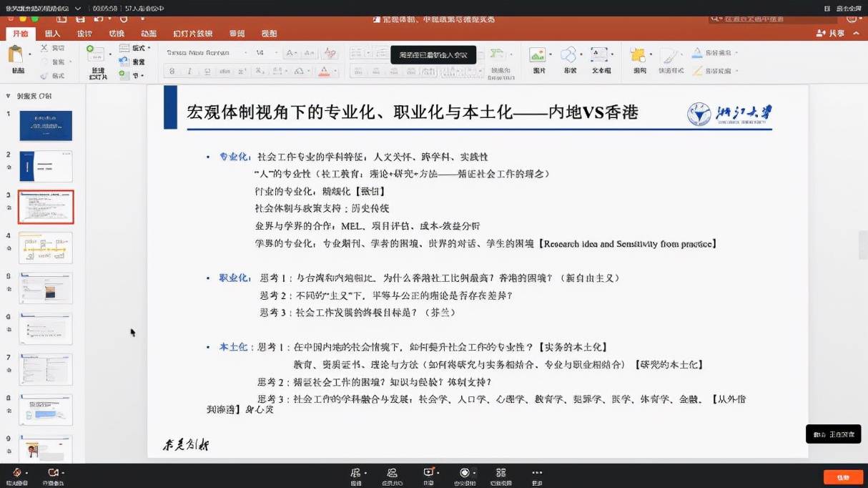Click the Paste clipboard icon
Screen dimensions: 868x488
click(16, 55)
